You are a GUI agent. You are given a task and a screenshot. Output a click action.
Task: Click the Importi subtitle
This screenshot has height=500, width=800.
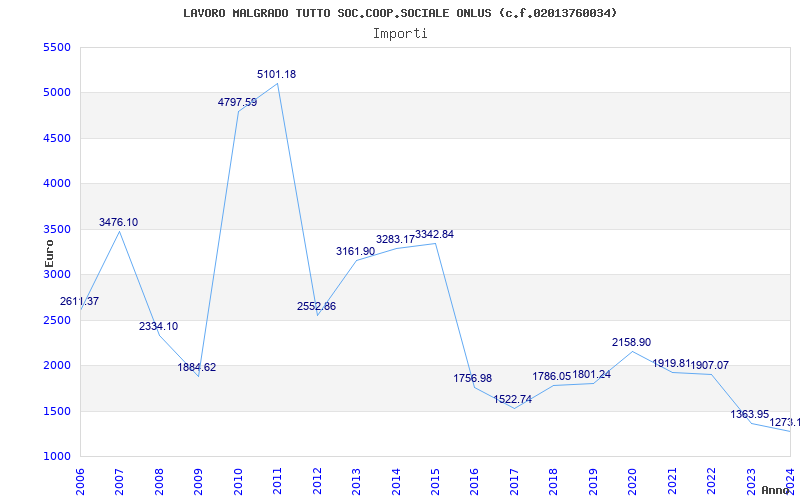(x=400, y=34)
